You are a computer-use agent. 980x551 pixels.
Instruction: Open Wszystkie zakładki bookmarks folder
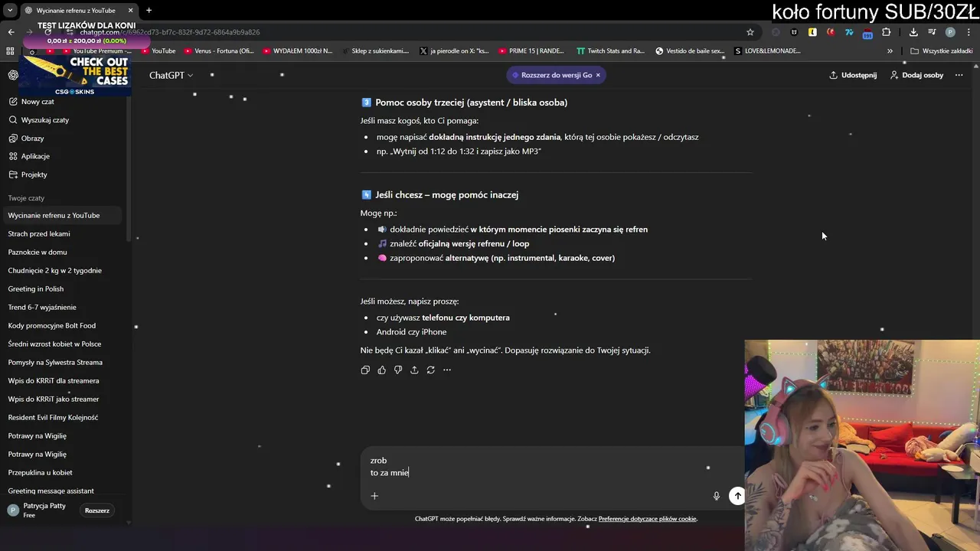pos(942,51)
